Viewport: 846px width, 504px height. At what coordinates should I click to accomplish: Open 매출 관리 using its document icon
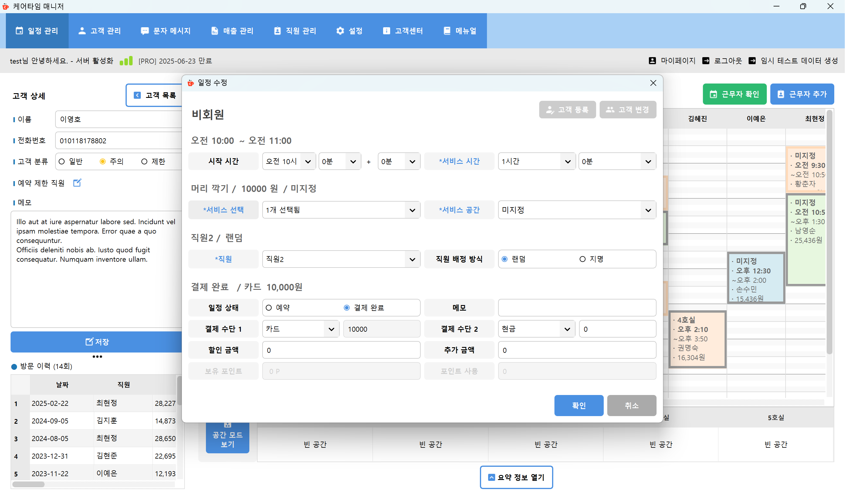[x=214, y=30]
